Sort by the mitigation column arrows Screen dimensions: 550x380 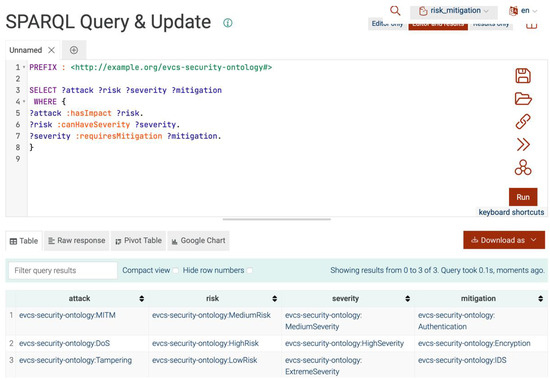pyautogui.click(x=540, y=299)
